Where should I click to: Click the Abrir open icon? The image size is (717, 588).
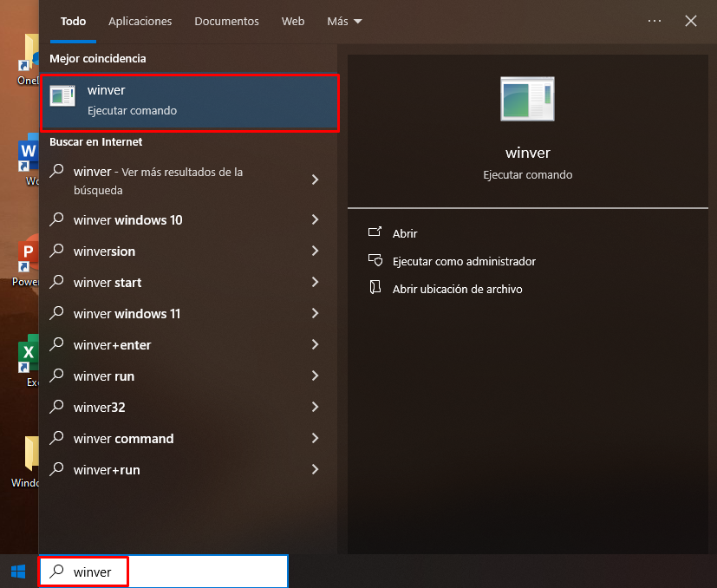[x=375, y=233]
